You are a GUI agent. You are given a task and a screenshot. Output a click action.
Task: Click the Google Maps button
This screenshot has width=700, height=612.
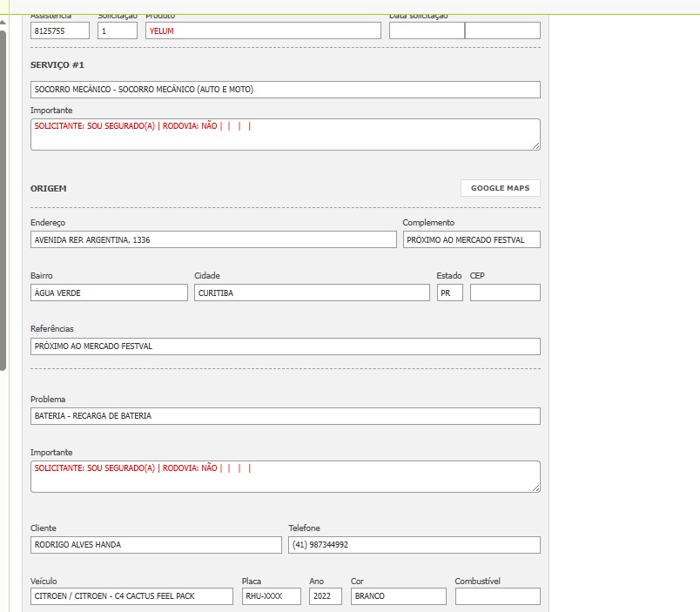coord(500,188)
